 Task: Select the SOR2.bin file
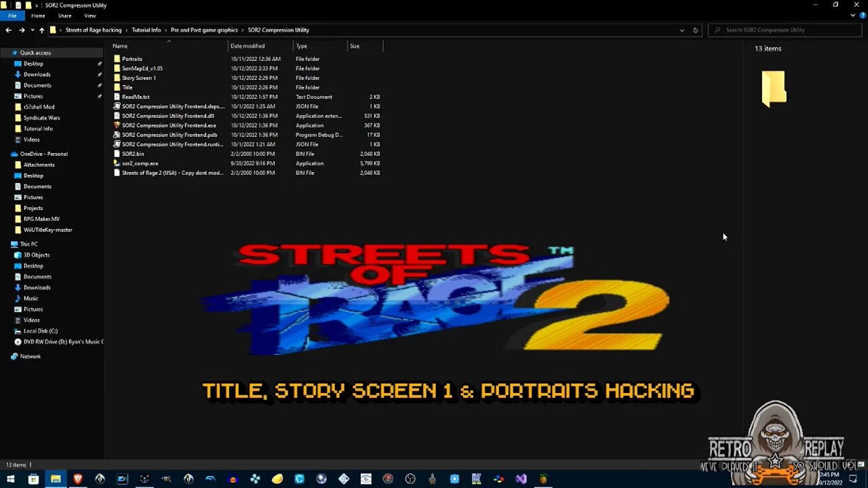(133, 154)
